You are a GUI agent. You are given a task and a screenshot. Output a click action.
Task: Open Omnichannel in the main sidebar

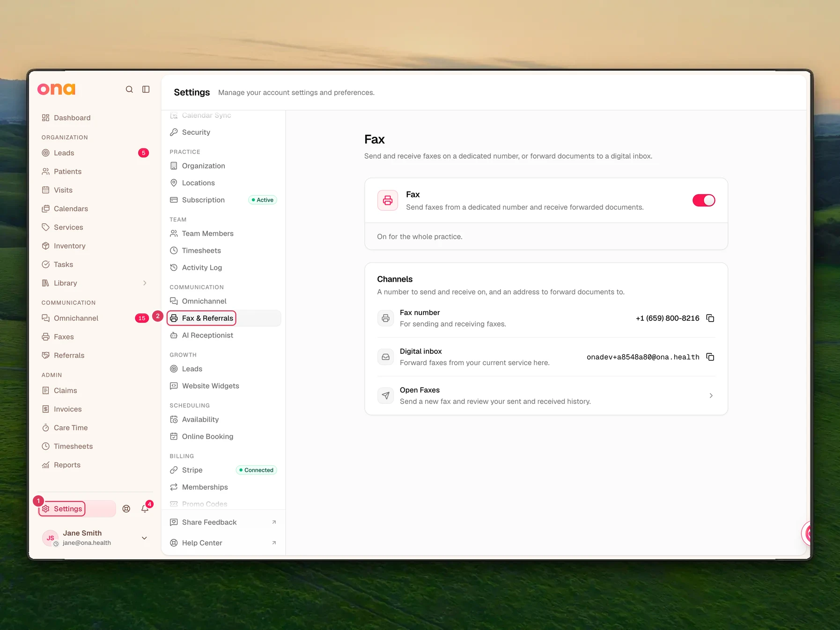[x=95, y=318]
